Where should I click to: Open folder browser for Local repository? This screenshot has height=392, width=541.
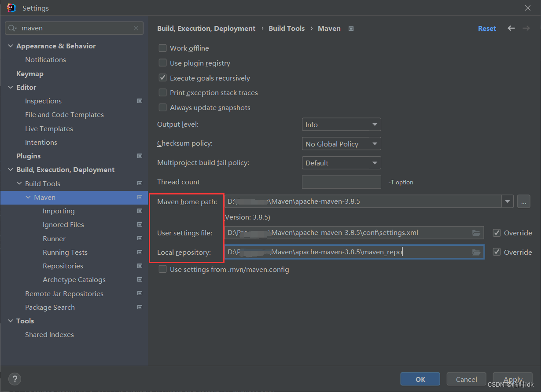pyautogui.click(x=476, y=252)
